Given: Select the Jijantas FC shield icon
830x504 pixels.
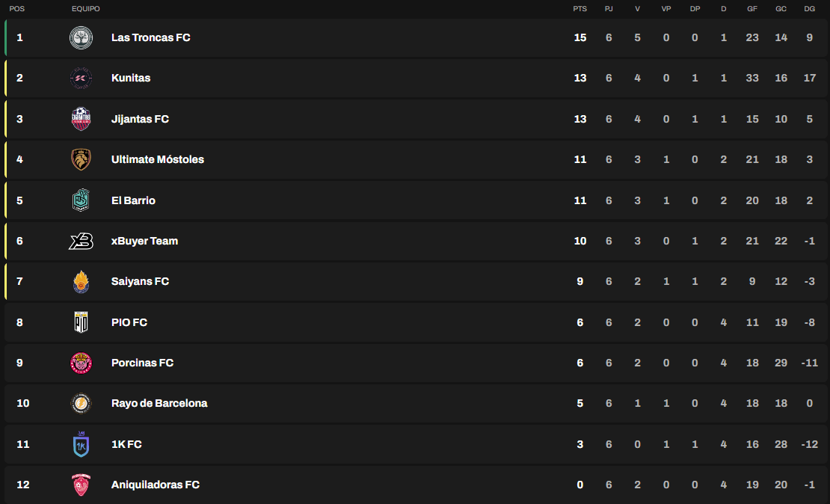Looking at the screenshot, I should (x=81, y=119).
